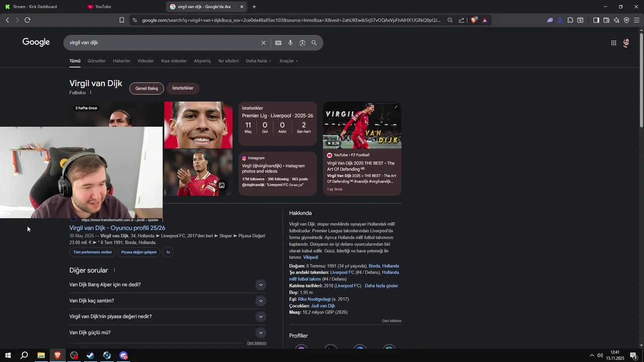Go back with the browser back arrow
644x362 pixels.
point(7,20)
